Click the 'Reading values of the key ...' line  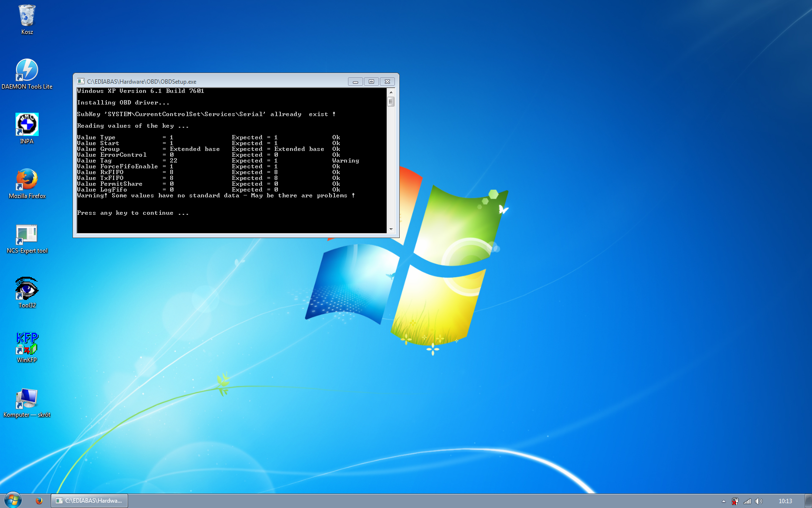[133, 126]
